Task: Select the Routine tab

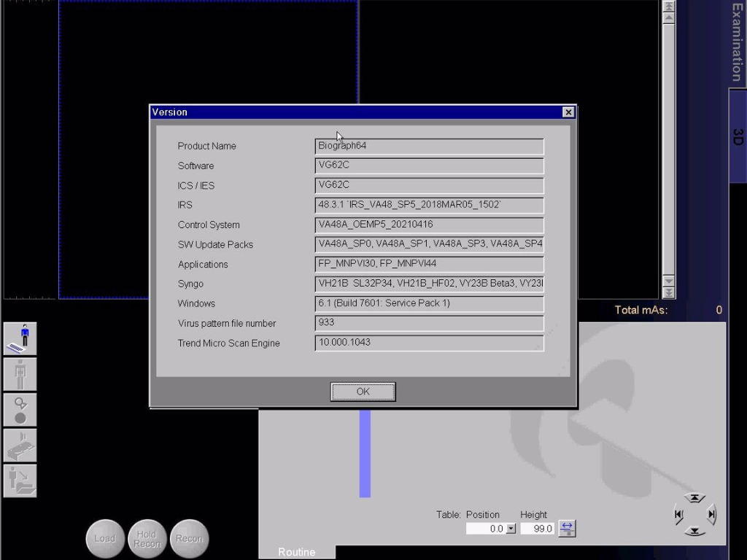Action: pos(297,552)
